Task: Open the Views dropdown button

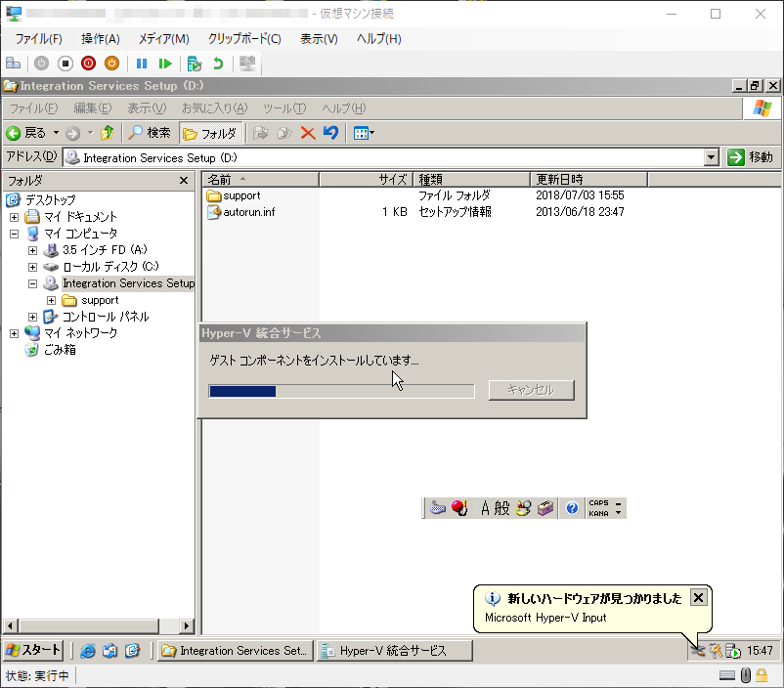Action: point(364,133)
